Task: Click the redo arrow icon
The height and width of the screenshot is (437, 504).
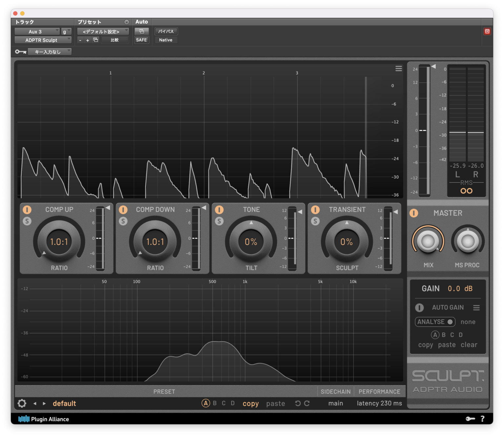Action: [307, 404]
